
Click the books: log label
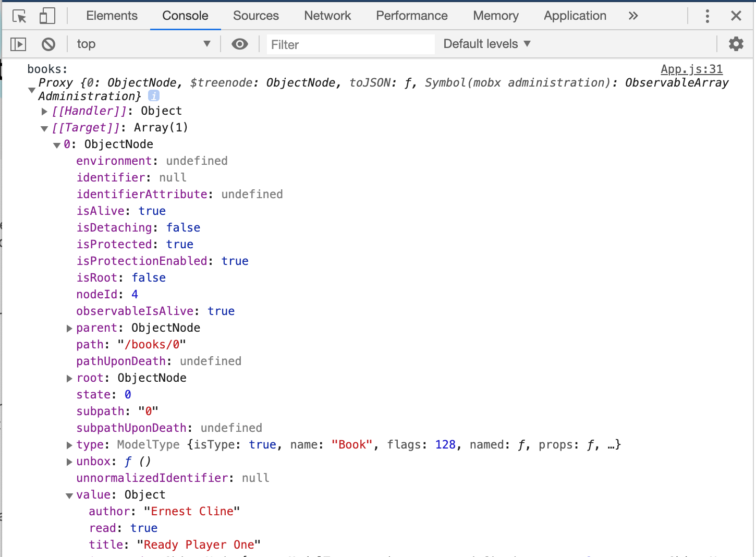pos(47,69)
